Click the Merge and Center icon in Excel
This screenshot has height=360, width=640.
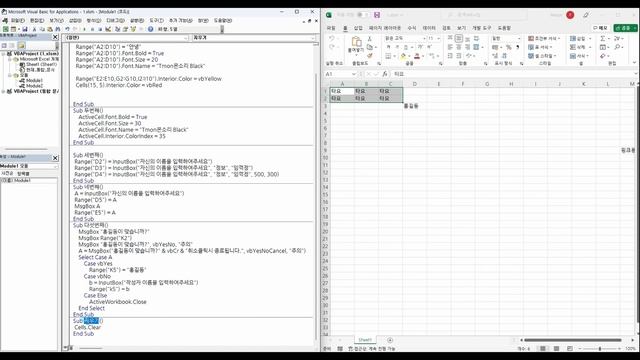[476, 47]
